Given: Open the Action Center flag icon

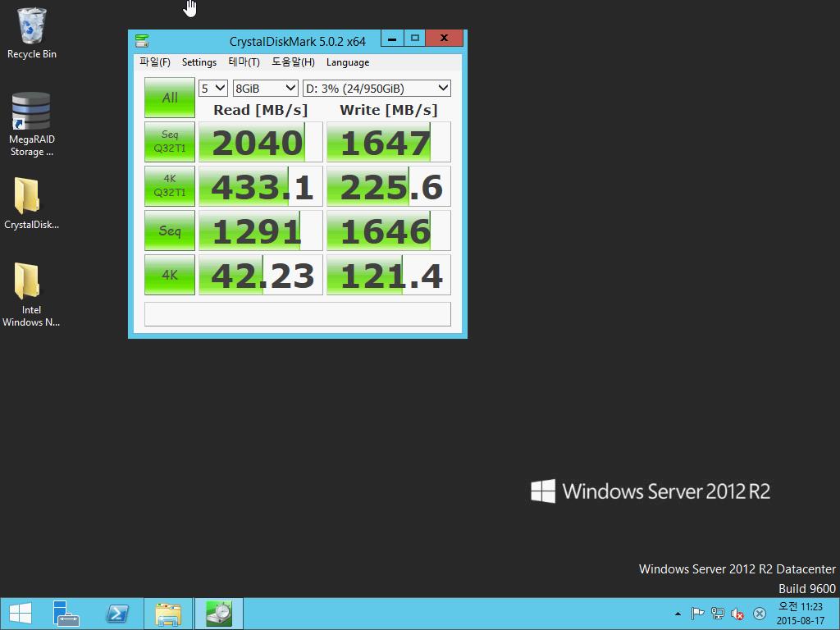Looking at the screenshot, I should (697, 614).
